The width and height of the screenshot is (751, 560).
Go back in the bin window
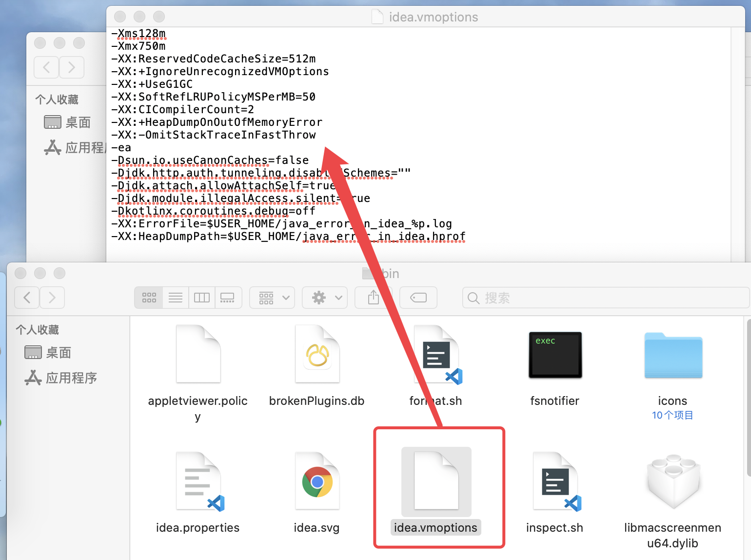(27, 298)
